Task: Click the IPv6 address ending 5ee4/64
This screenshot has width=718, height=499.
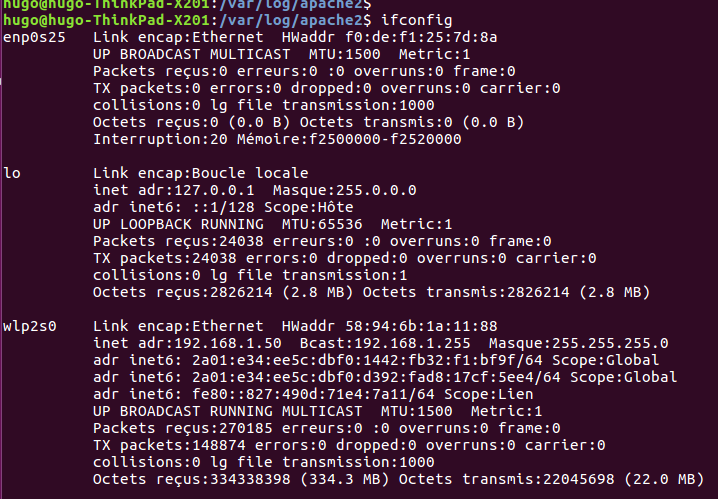Action: click(376, 377)
